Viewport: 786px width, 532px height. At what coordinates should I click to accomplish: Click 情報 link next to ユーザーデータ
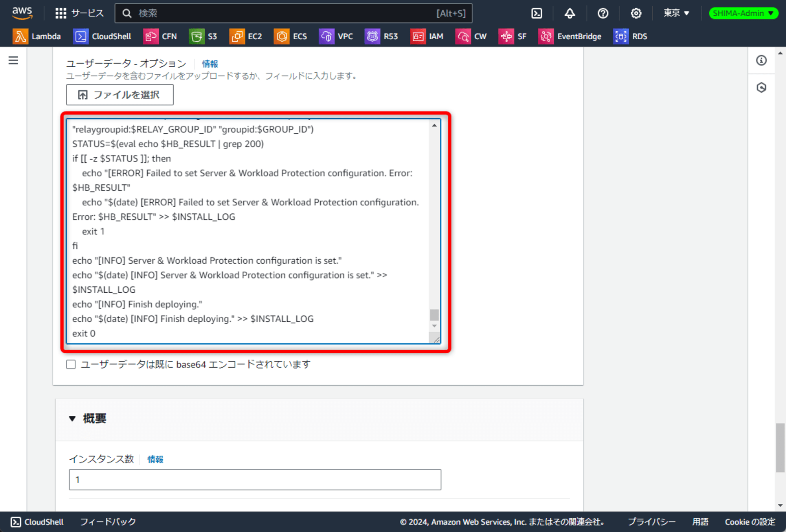(210, 64)
